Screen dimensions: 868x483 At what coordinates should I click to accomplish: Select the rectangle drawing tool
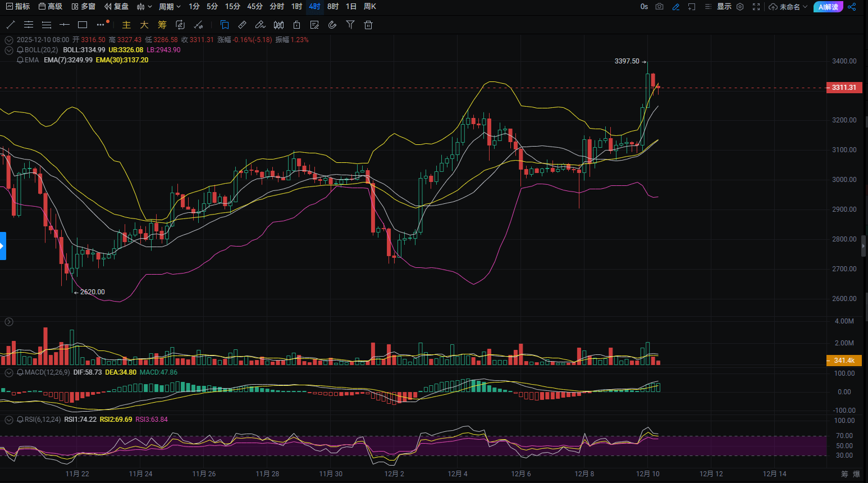coord(83,25)
